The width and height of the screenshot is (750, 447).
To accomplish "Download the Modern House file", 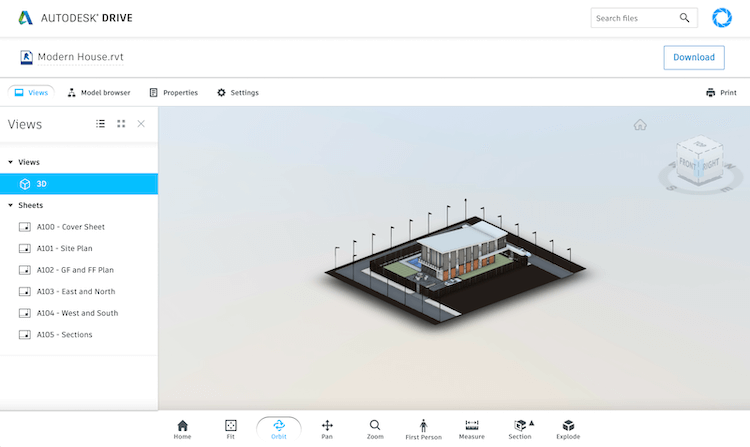I will [x=694, y=57].
